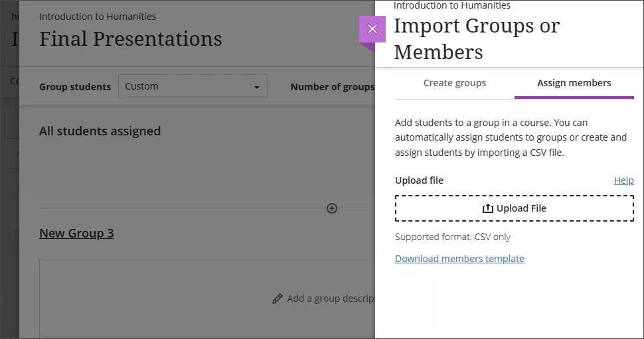The height and width of the screenshot is (339, 644).
Task: Click the All students assigned heading
Action: click(100, 131)
